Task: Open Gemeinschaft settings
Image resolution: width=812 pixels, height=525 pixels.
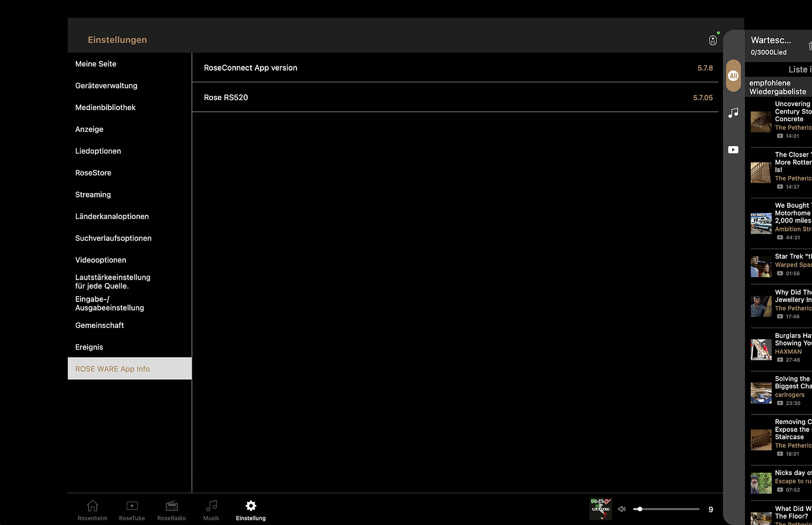Action: [x=129, y=325]
